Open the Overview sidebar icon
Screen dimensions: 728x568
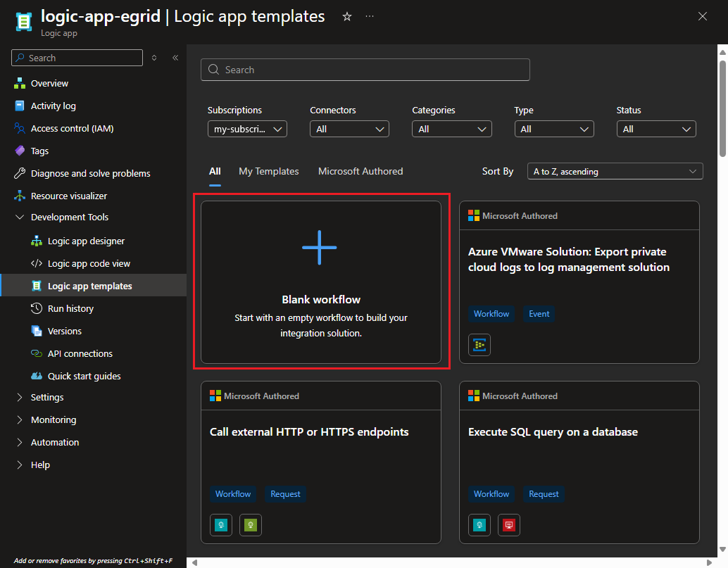20,84
